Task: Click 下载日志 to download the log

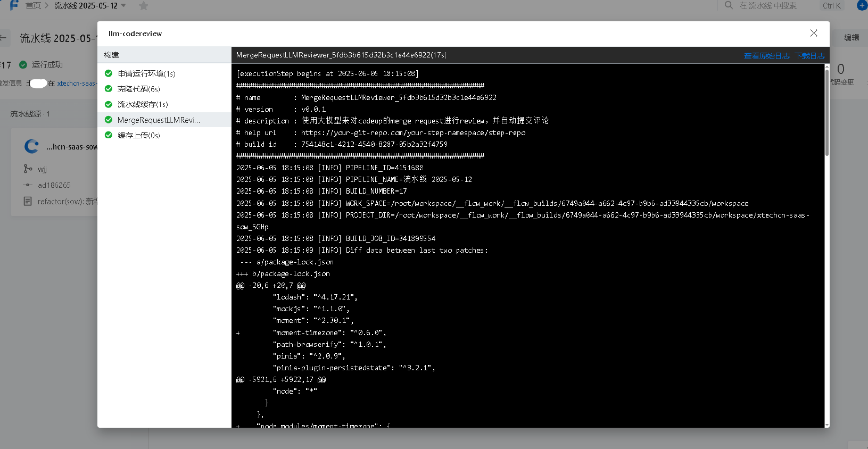Action: [x=809, y=56]
